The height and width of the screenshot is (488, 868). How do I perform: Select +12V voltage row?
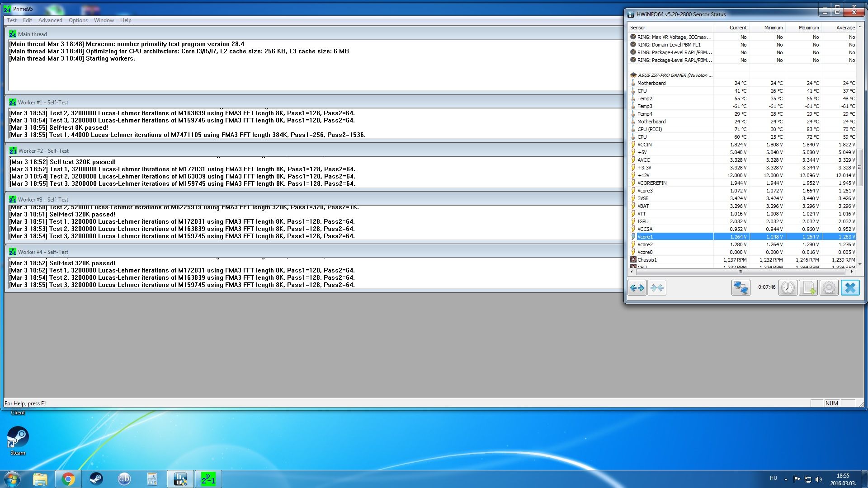click(x=742, y=175)
